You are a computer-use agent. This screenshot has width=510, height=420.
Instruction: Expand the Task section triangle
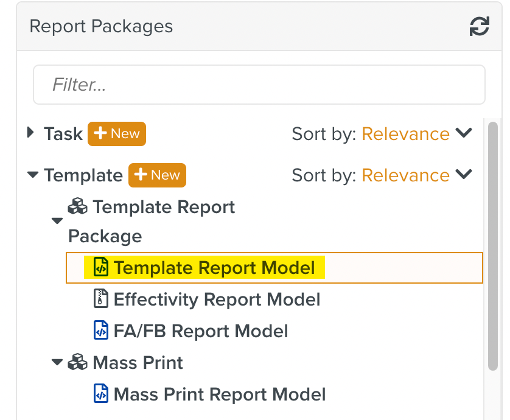pos(32,133)
